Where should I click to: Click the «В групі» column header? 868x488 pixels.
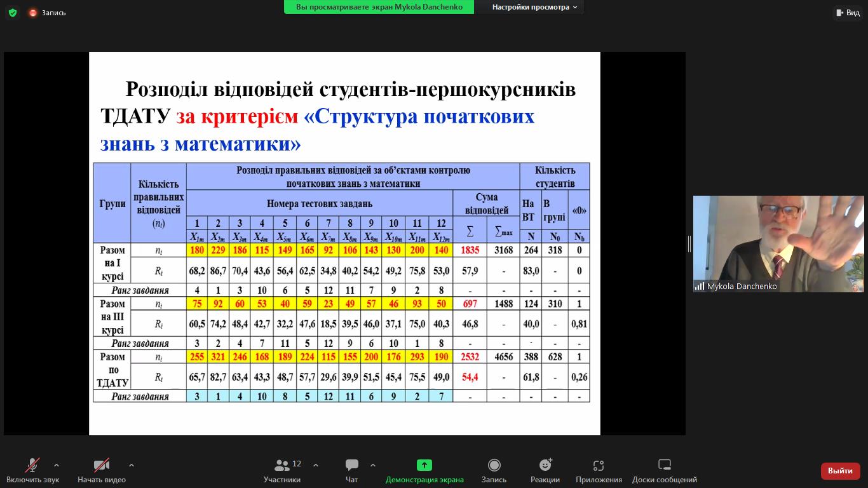coord(554,210)
